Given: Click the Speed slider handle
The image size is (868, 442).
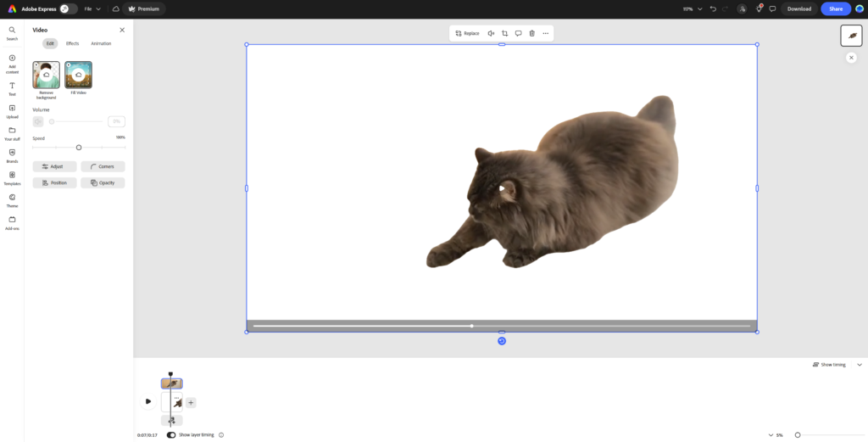Looking at the screenshot, I should coord(79,148).
